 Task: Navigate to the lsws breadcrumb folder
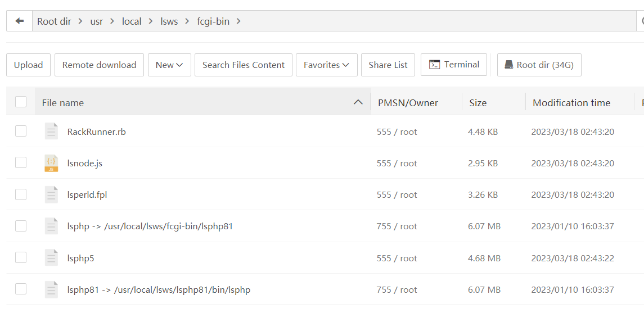pyautogui.click(x=169, y=21)
